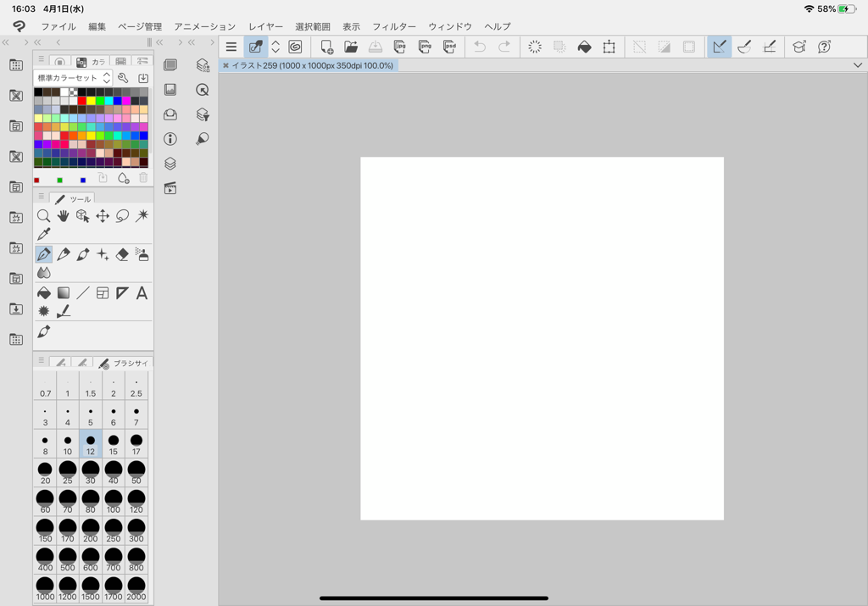Expand the canvas tab list chevron
Screen dimensions: 868x606
click(858, 65)
